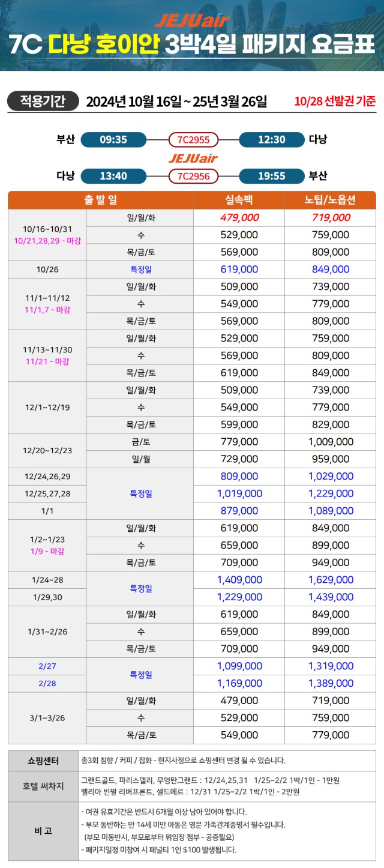Click the JEJUair logo in the top banner
Screen dimensions: 384x868
point(192,20)
